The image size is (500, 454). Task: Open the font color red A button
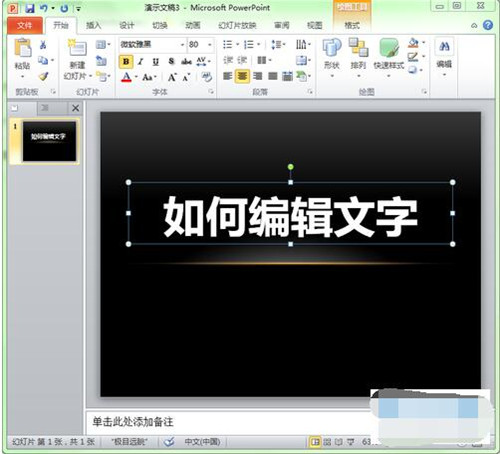(x=126, y=77)
